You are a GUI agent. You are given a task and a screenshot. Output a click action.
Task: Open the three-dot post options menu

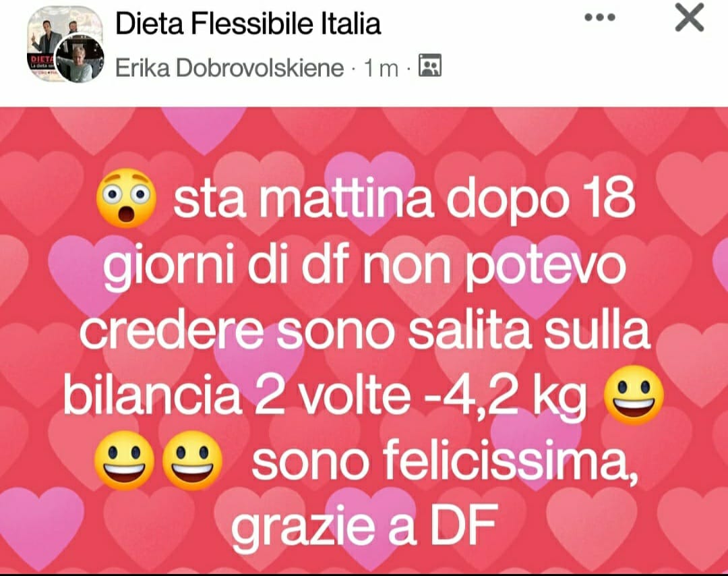(600, 18)
